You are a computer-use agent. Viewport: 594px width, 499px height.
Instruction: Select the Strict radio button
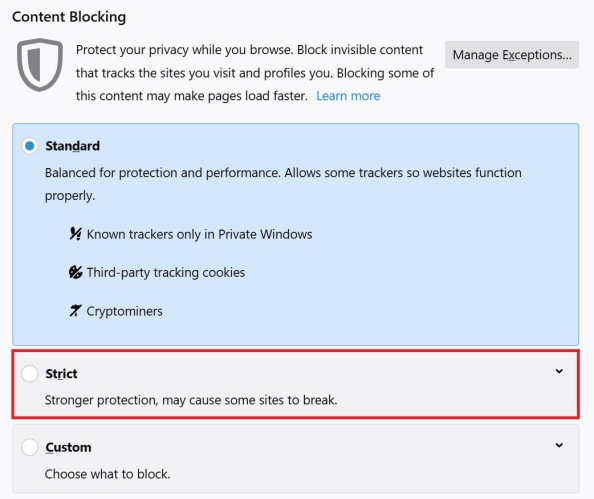pos(30,373)
